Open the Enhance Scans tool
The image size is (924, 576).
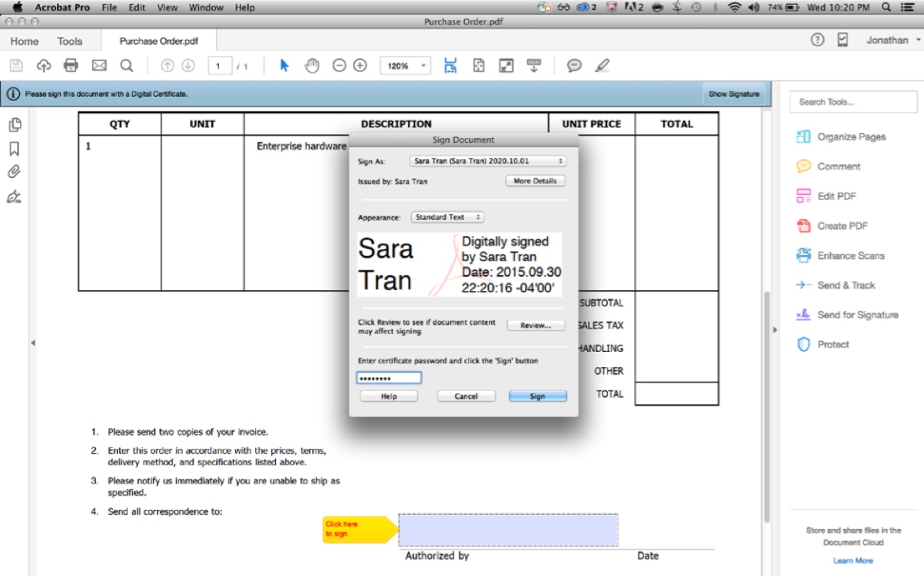[842, 255]
